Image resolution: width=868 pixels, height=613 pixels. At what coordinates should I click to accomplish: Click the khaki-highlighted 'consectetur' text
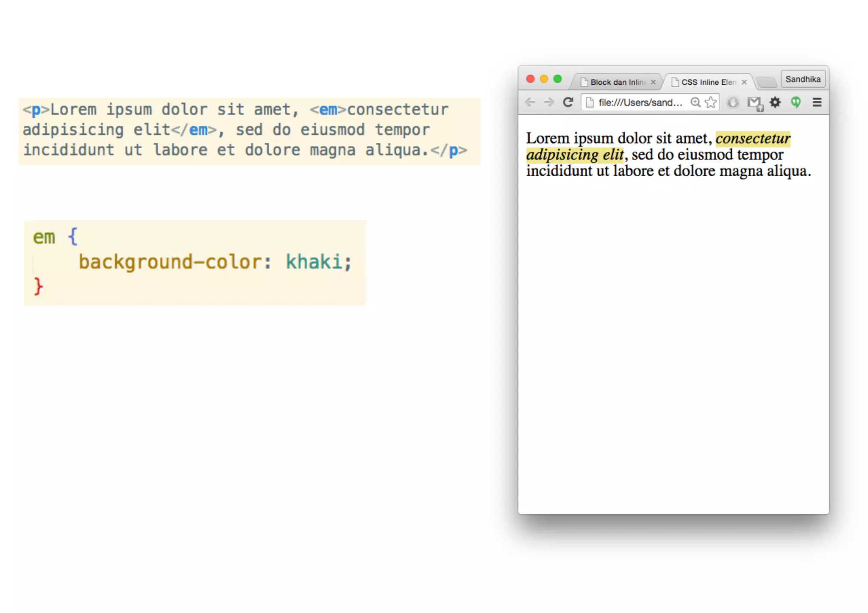point(753,139)
